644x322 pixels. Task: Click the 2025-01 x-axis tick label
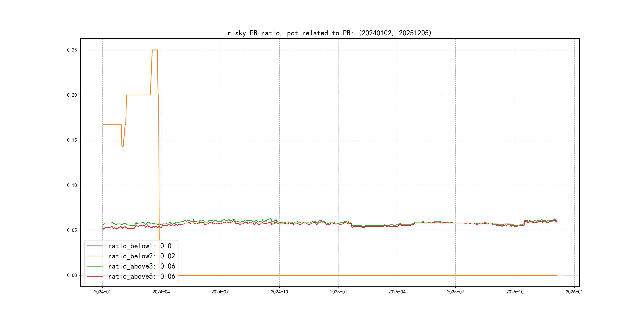click(338, 292)
